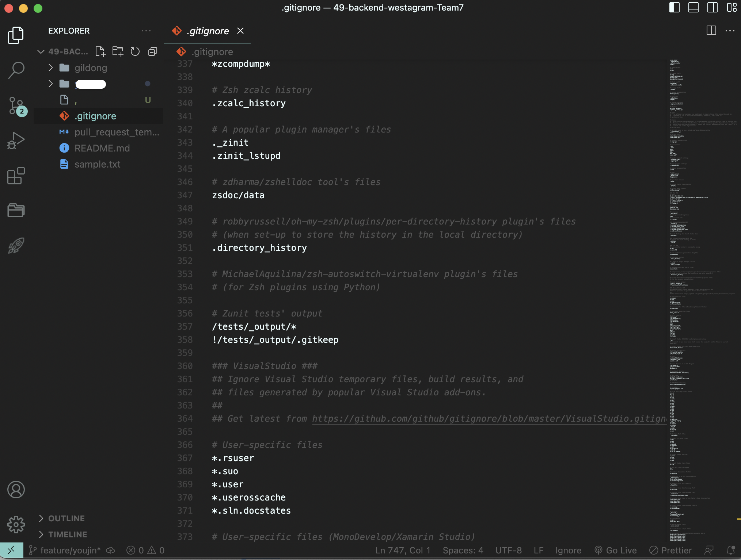Open Source Control view with 2 changes

click(16, 106)
